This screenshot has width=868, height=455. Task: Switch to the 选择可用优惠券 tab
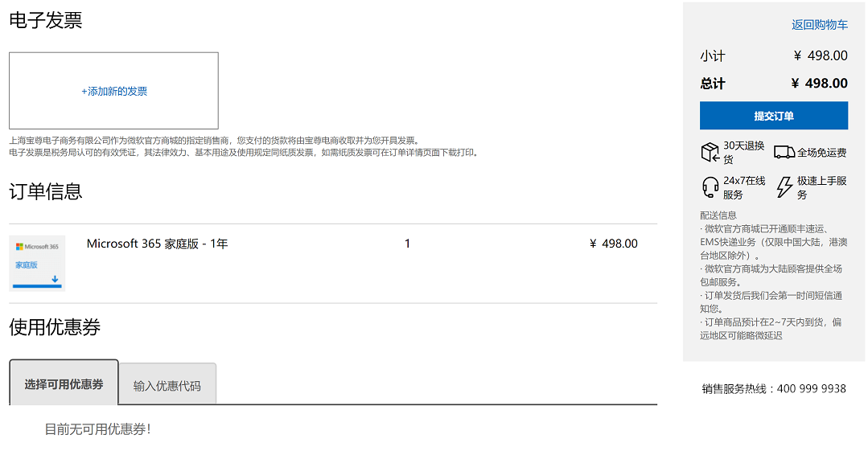64,383
